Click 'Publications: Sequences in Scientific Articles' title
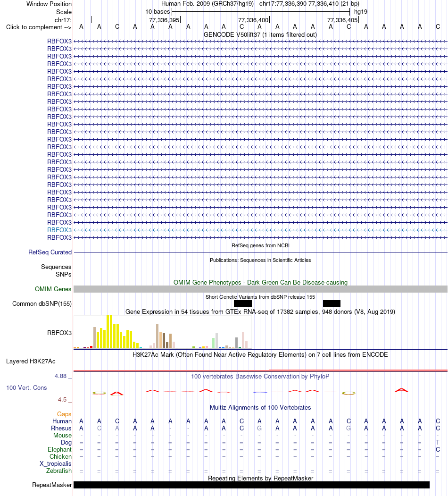The width and height of the screenshot is (448, 496). click(x=260, y=260)
